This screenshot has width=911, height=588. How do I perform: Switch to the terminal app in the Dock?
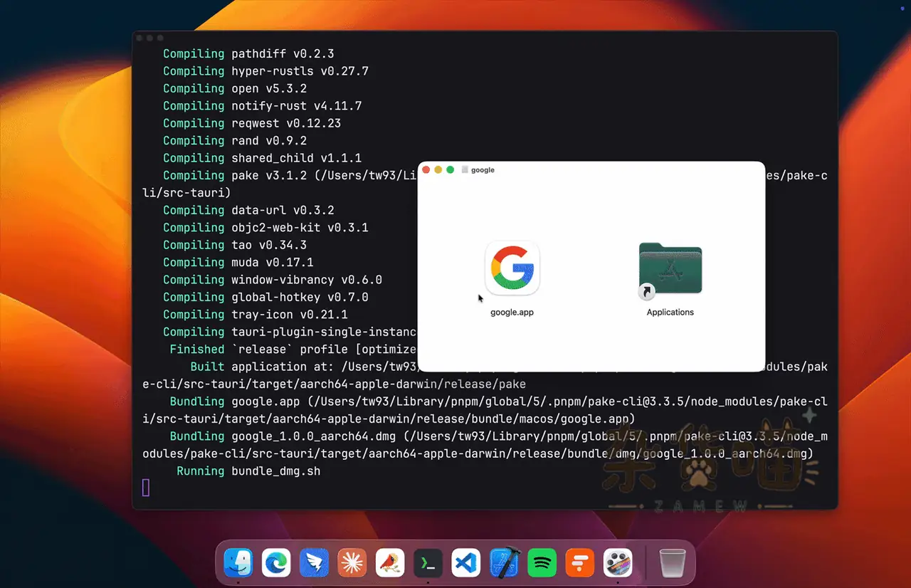click(x=428, y=563)
